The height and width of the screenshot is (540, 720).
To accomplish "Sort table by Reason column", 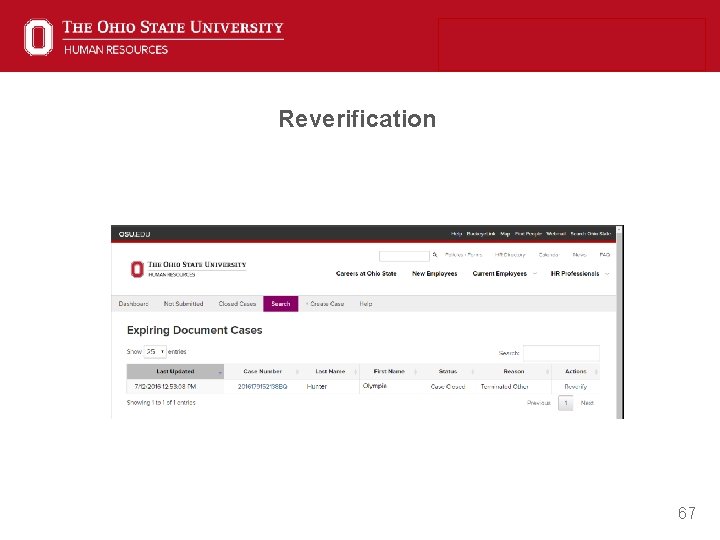I will [x=513, y=371].
